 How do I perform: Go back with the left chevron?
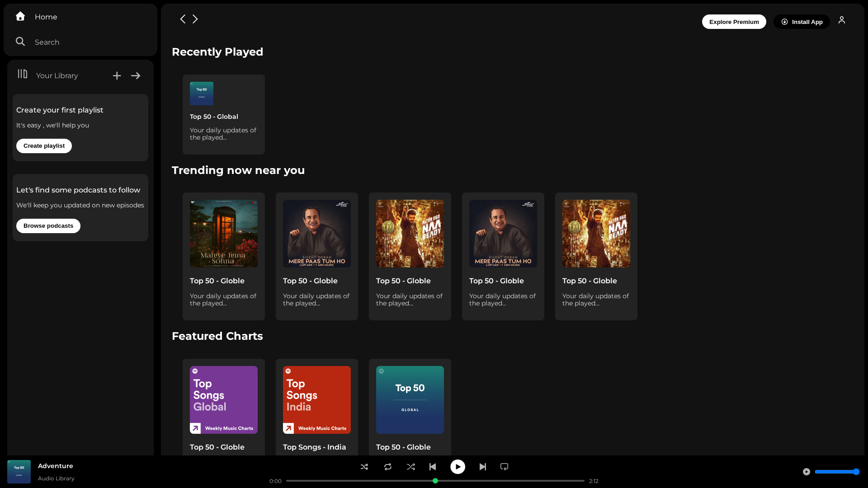click(183, 19)
